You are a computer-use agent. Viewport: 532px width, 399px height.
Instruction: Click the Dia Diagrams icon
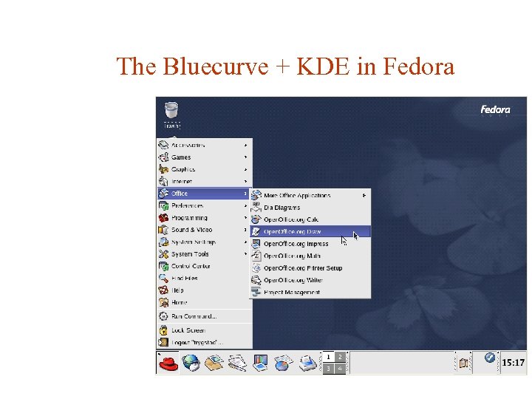pos(256,208)
